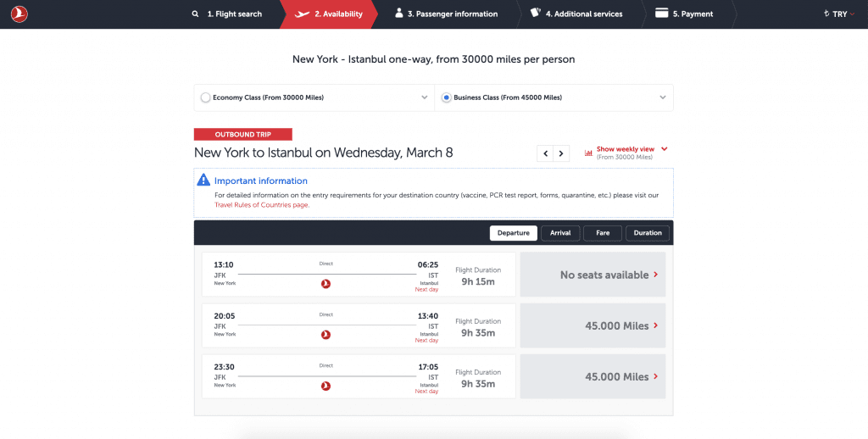
Task: Select the 23:30 JFK flight card
Action: [359, 376]
